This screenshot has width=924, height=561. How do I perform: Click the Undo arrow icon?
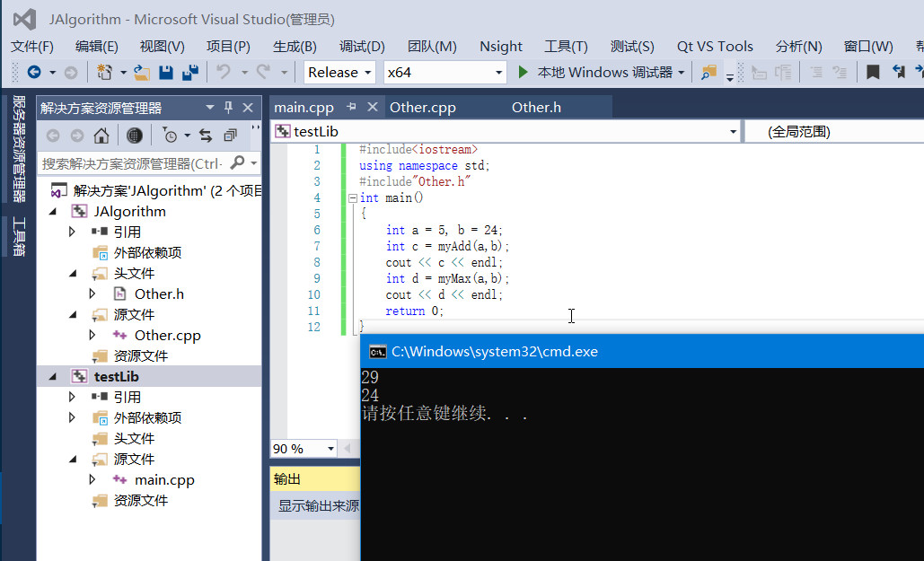click(x=224, y=72)
